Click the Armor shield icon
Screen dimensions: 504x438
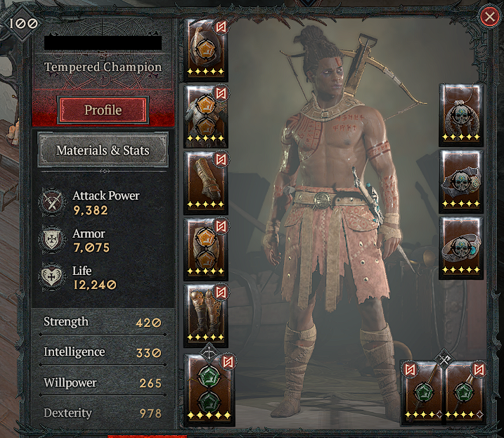point(52,239)
